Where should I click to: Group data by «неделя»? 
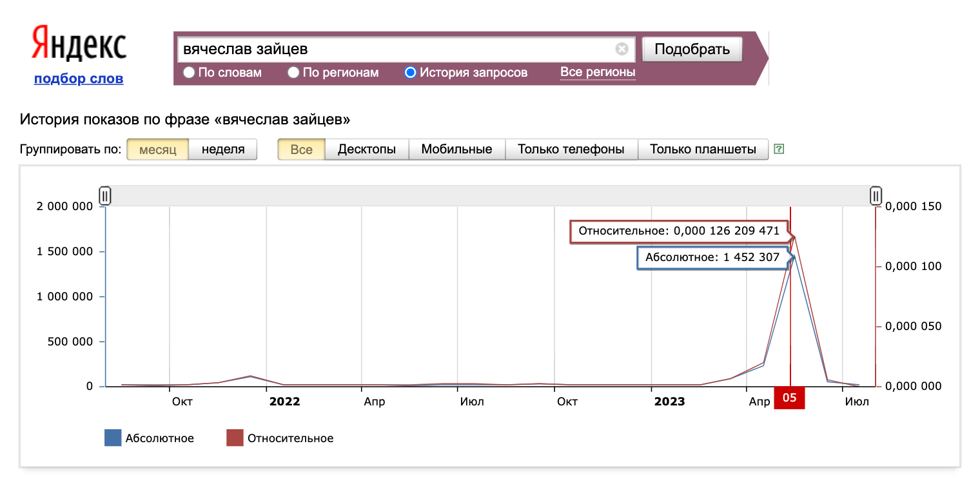pos(223,150)
